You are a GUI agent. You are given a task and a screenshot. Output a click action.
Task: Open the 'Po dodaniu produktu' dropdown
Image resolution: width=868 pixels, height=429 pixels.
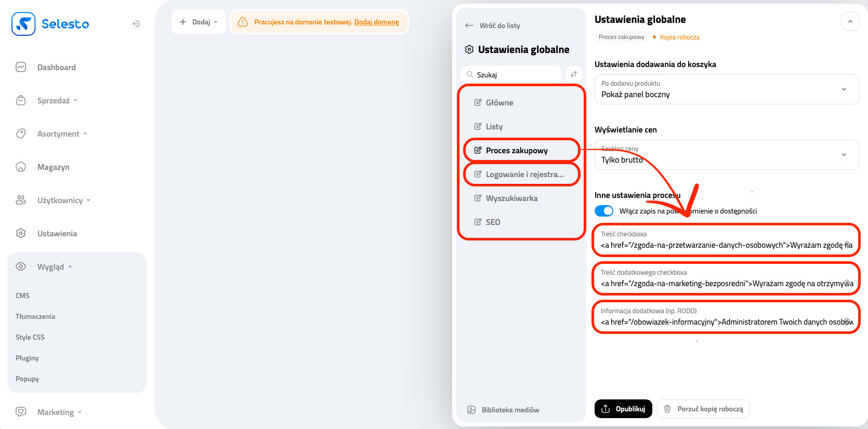726,89
